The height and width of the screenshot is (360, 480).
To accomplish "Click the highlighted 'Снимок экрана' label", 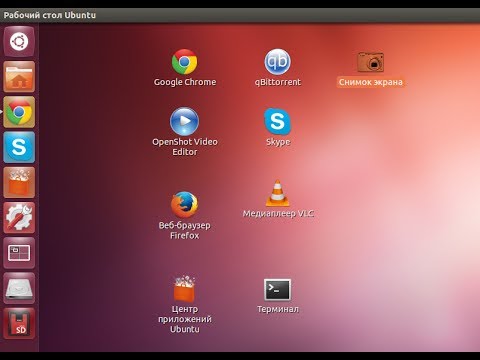I will pos(371,82).
